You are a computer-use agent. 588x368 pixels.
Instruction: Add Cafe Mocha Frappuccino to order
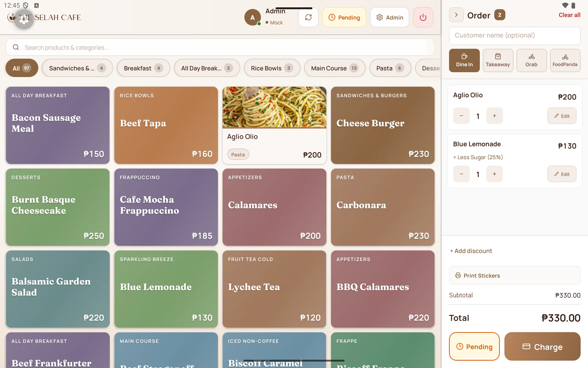(166, 207)
